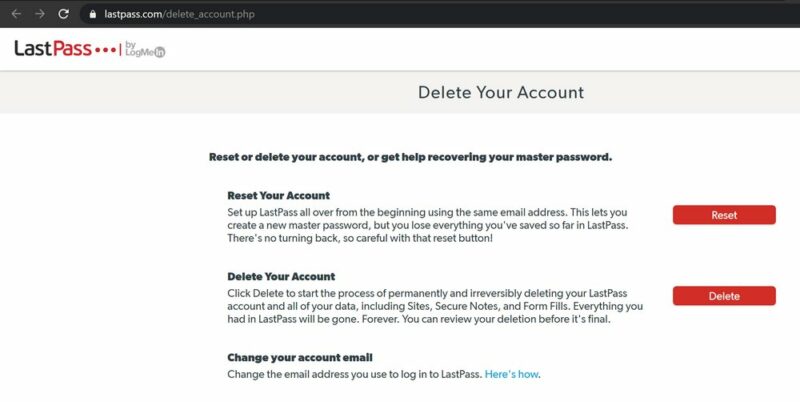Reload the page with the refresh icon
This screenshot has width=800, height=402.
pyautogui.click(x=64, y=15)
